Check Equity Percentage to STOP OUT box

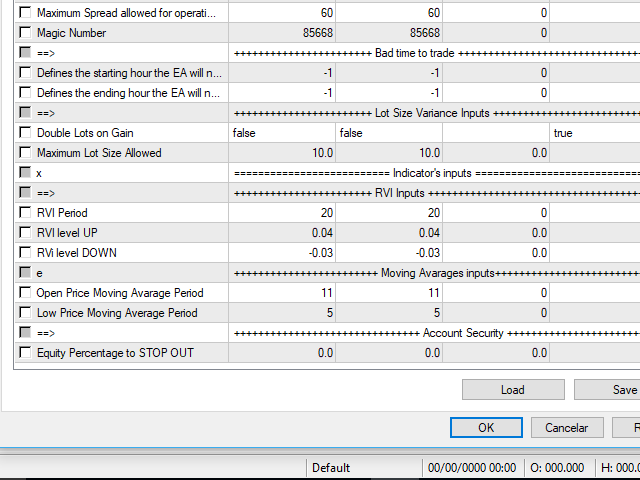pyautogui.click(x=25, y=353)
